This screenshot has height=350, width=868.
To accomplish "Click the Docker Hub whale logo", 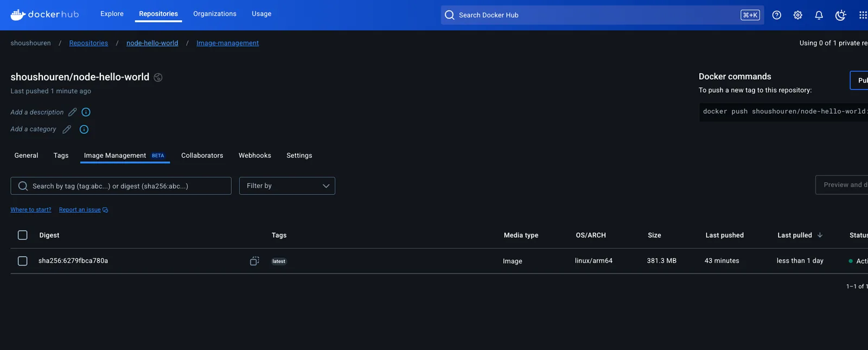I will click(x=44, y=15).
